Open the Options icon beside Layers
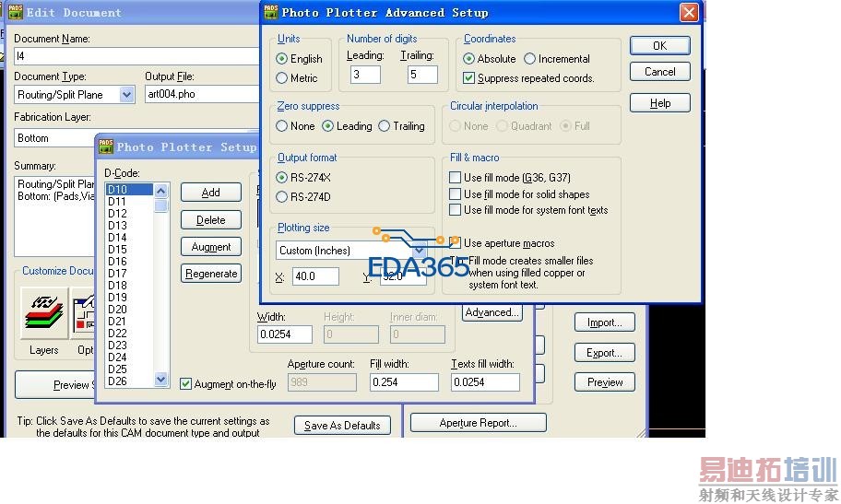Image resolution: width=841 pixels, height=504 pixels. pos(83,313)
